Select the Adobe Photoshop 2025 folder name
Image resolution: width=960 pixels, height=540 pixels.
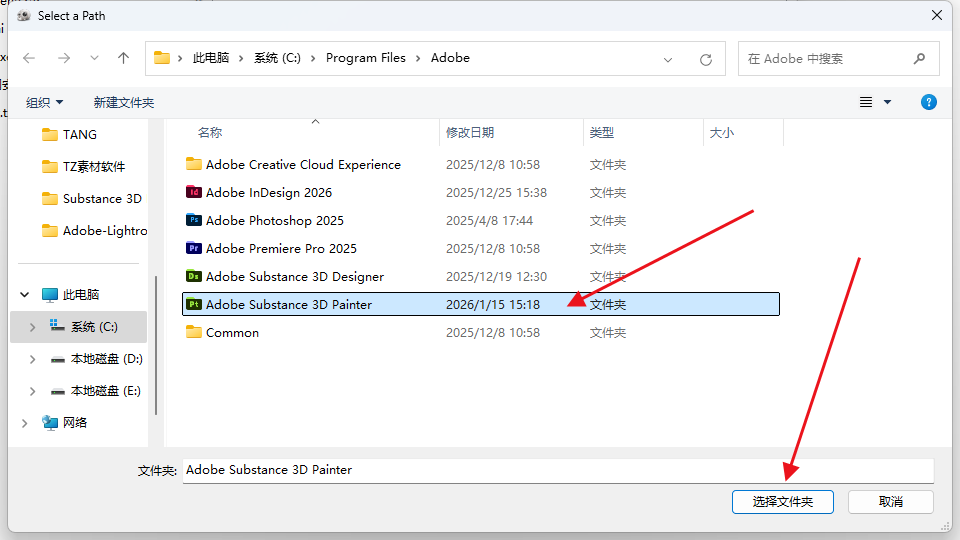[274, 220]
